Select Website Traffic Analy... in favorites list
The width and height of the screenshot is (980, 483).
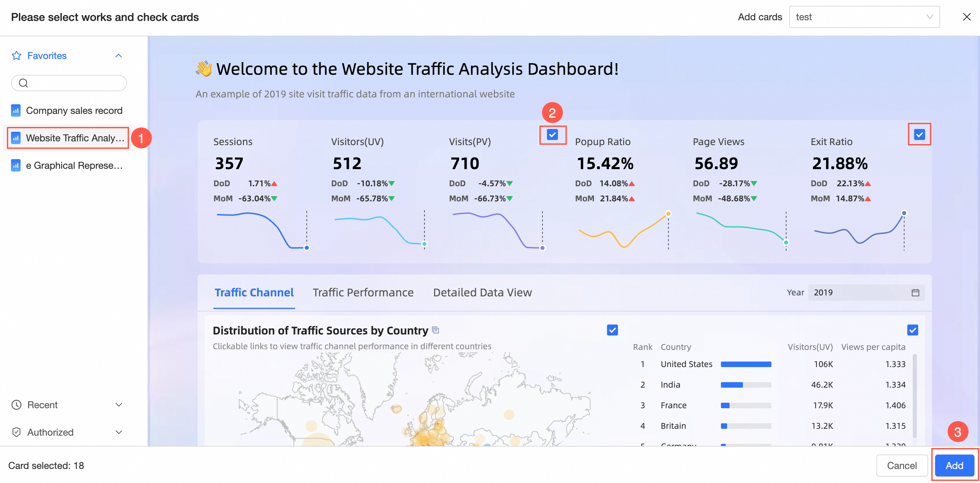[x=75, y=138]
